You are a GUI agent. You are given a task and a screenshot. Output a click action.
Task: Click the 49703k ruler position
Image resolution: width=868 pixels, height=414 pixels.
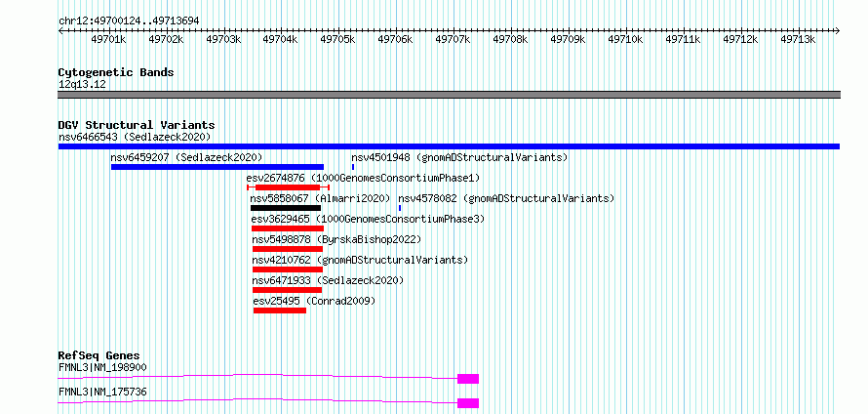coord(223,40)
